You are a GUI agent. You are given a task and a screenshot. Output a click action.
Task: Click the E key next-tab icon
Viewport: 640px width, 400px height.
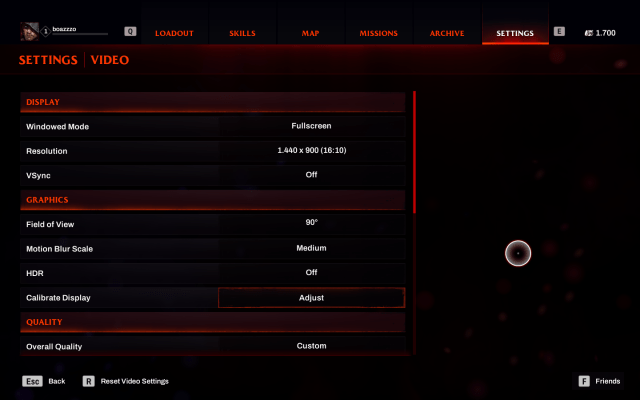(x=559, y=31)
